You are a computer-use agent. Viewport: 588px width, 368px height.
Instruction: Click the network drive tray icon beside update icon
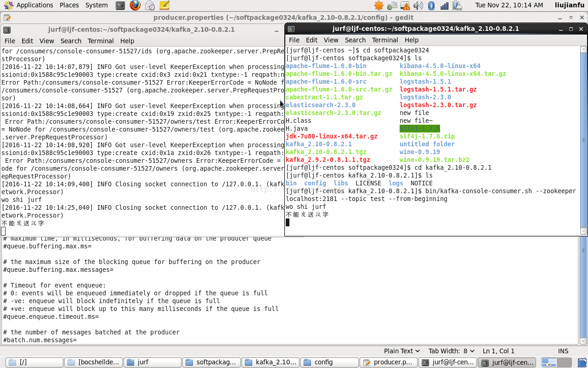pos(392,6)
